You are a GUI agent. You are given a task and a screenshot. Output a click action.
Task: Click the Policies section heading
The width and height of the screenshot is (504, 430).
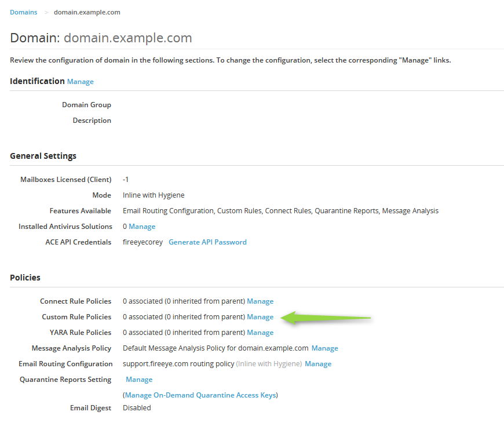[25, 278]
